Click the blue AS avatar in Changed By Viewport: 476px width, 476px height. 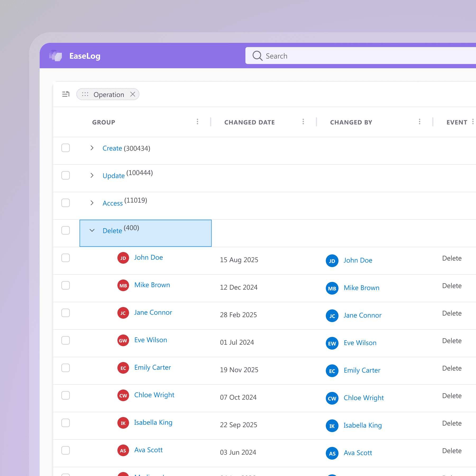(332, 453)
